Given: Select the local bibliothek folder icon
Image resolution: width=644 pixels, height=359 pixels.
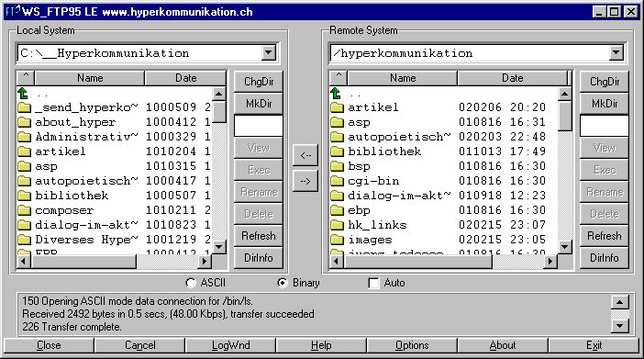Looking at the screenshot, I should coord(24,196).
